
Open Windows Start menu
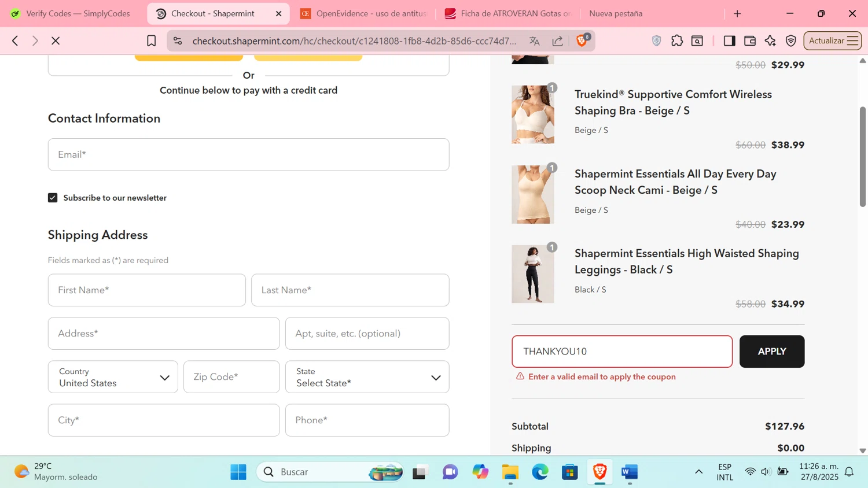coord(238,472)
